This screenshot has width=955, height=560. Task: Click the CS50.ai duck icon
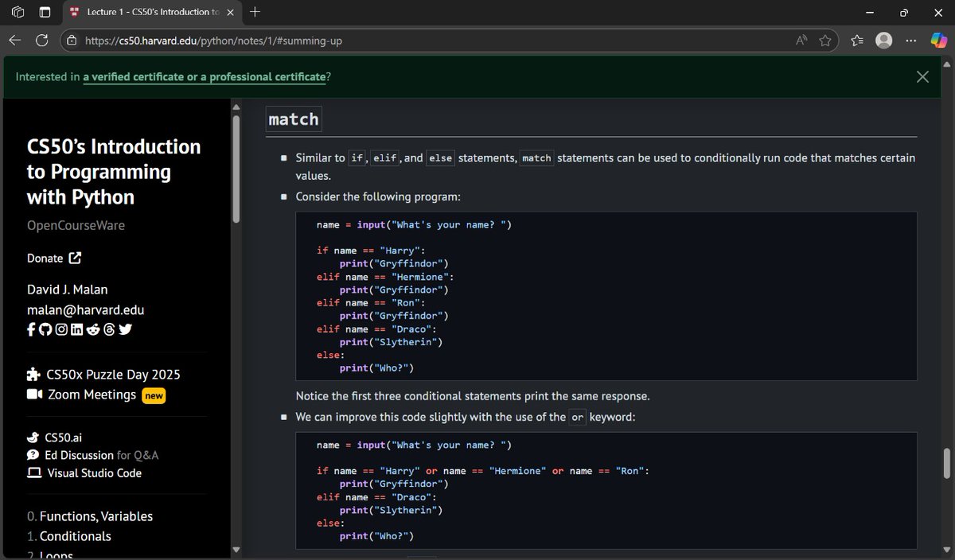(x=33, y=437)
